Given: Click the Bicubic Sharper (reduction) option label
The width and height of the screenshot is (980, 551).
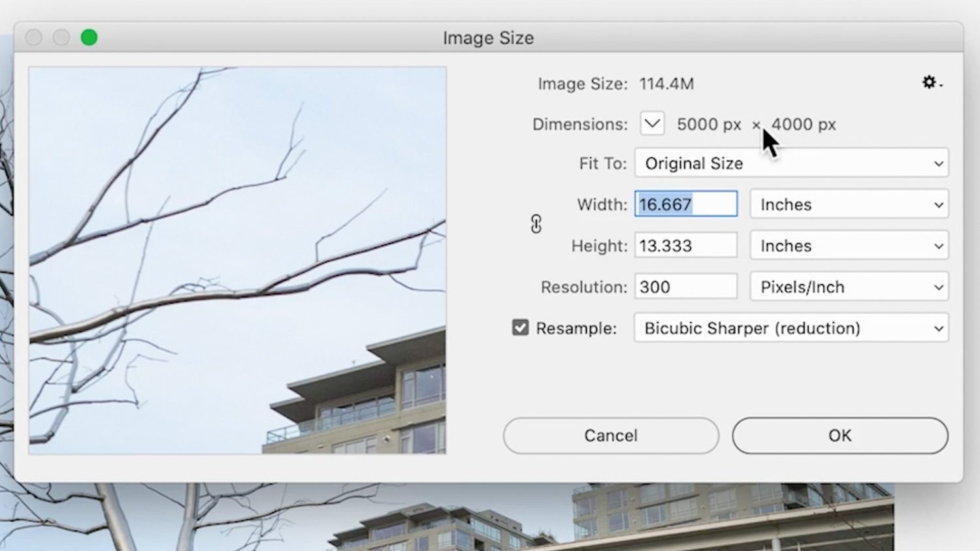Looking at the screenshot, I should [x=751, y=328].
